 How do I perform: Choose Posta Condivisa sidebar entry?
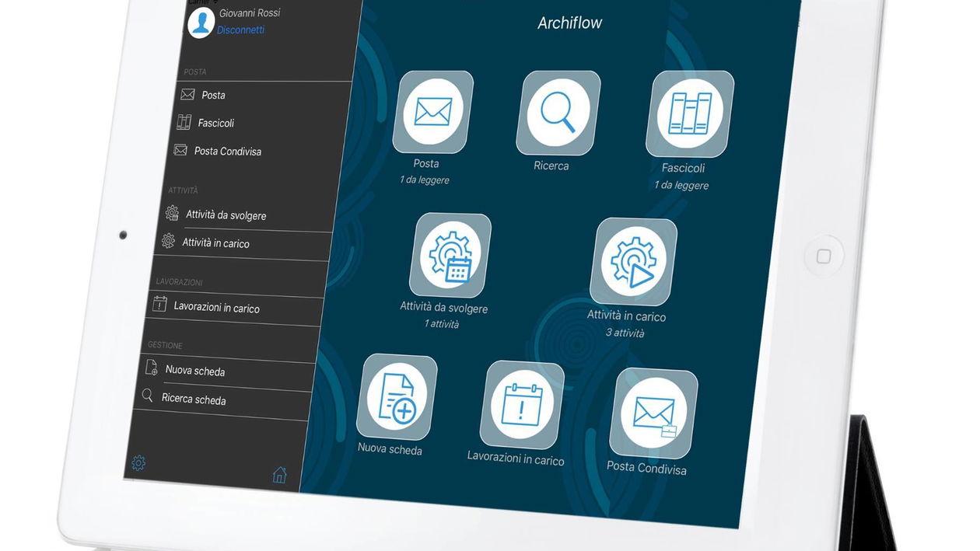[227, 151]
